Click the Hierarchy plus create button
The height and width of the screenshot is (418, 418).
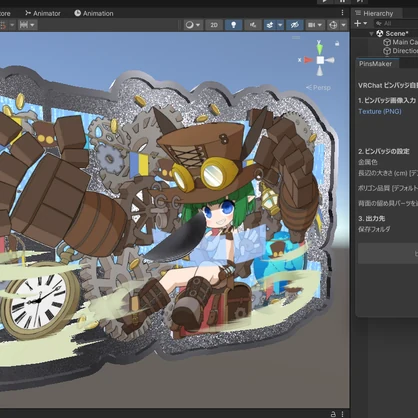tap(358, 23)
